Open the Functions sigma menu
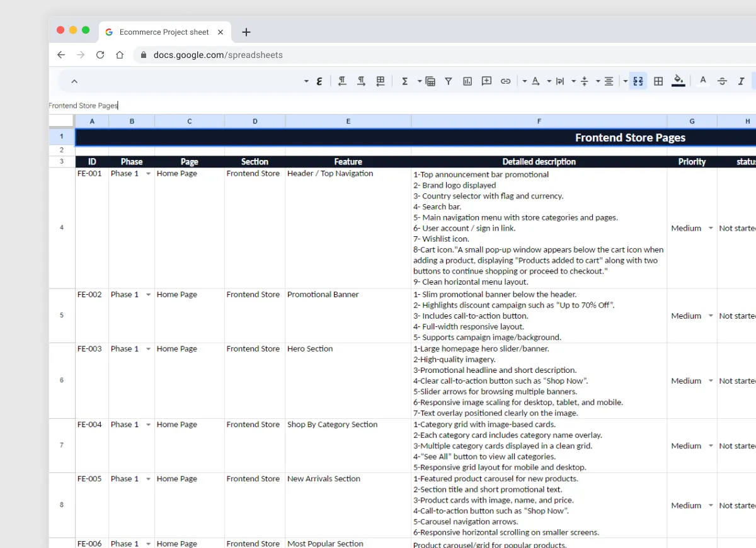The width and height of the screenshot is (756, 548). pyautogui.click(x=404, y=81)
